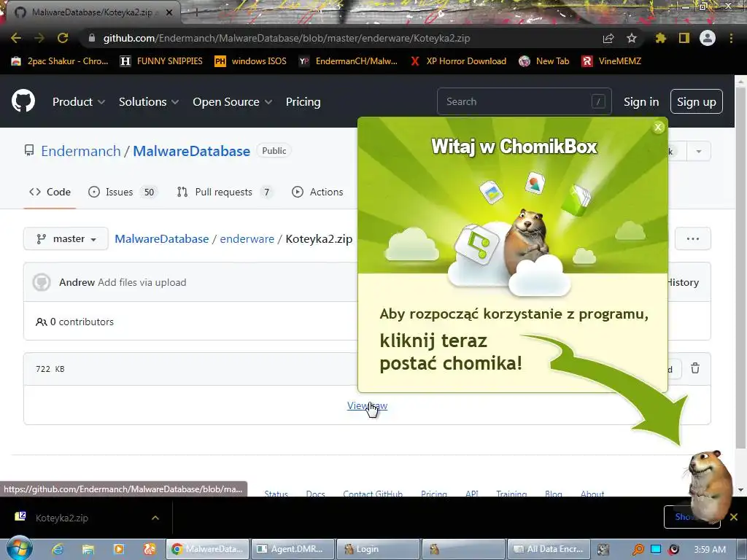Screen dimensions: 747x560
Task: Close the downloads bar with X
Action: tap(734, 517)
